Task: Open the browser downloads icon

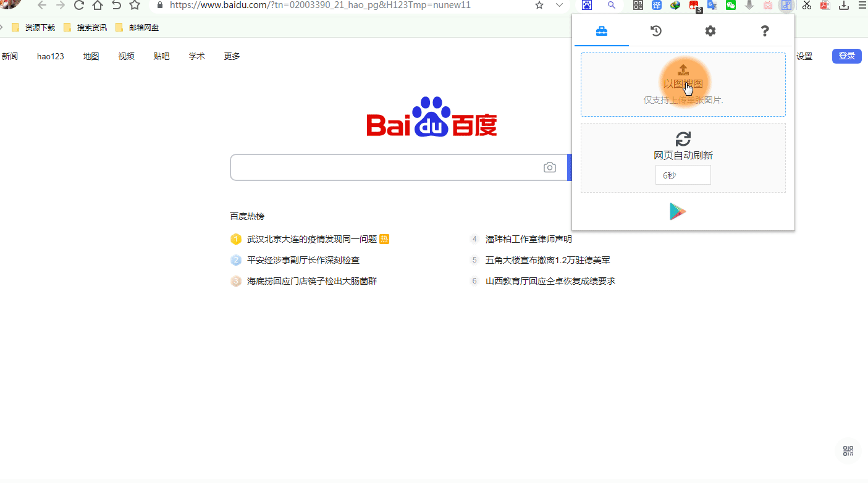Action: pos(844,5)
